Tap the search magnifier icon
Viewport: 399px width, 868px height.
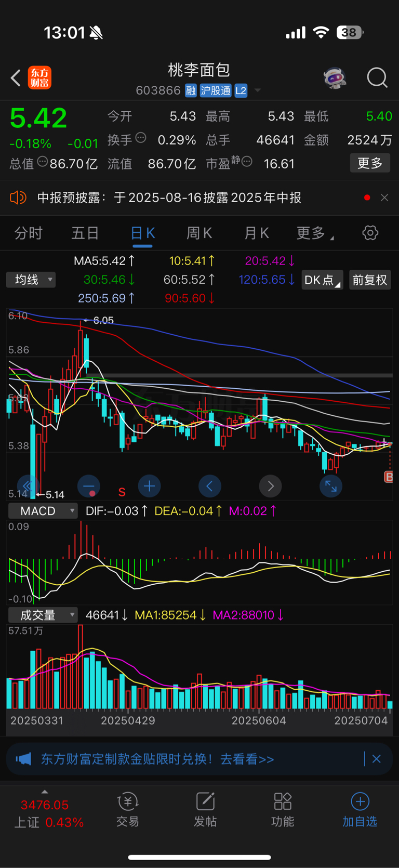tap(377, 78)
